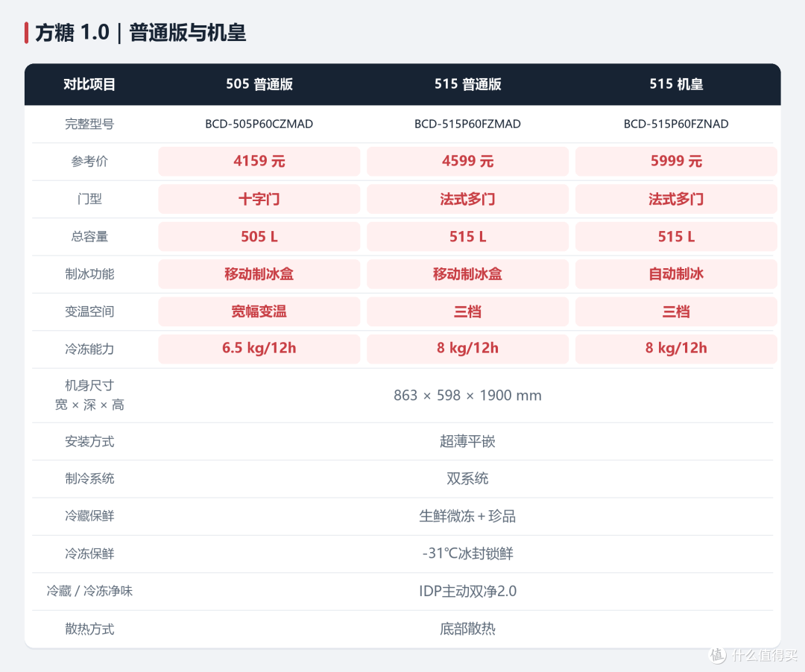The image size is (805, 672).
Task: Click the heading '方糖 1.0 | 普通版与机皇'
Action: (x=140, y=33)
